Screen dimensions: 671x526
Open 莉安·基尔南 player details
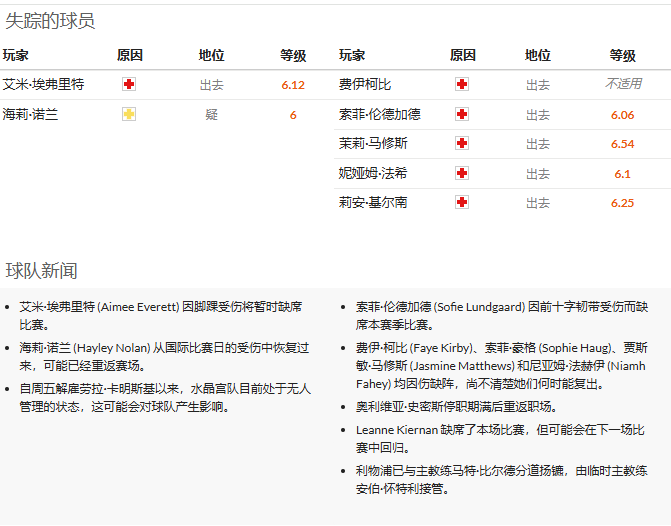click(373, 202)
